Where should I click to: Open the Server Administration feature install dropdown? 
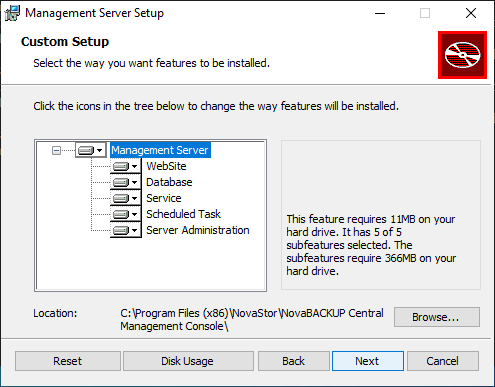126,230
